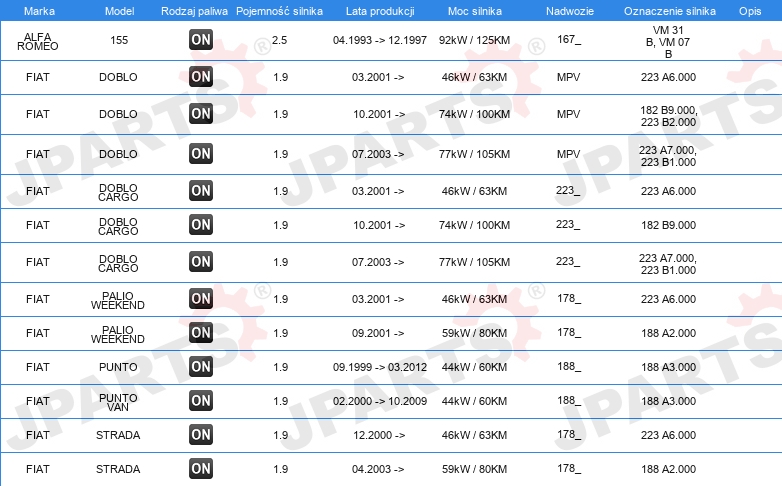This screenshot has height=486, width=782.
Task: Click the 188 A3.000 code in the Punto Van row
Action: (x=668, y=401)
